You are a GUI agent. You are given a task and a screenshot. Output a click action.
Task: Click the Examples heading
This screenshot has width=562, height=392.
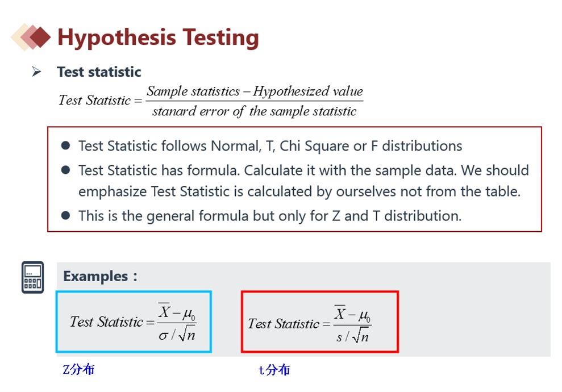coord(100,276)
